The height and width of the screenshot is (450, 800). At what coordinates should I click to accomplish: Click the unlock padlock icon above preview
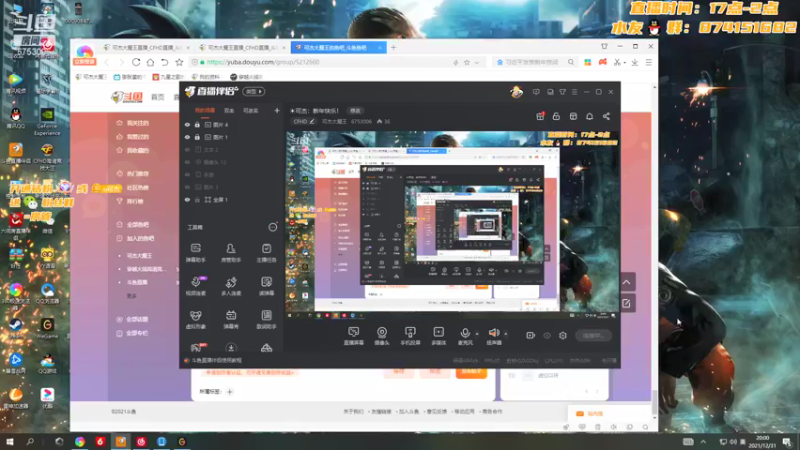click(556, 116)
